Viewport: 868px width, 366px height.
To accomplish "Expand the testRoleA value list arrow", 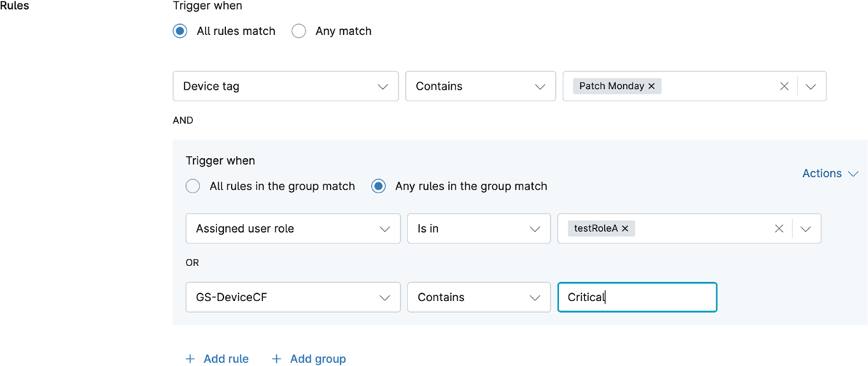I will [x=805, y=228].
